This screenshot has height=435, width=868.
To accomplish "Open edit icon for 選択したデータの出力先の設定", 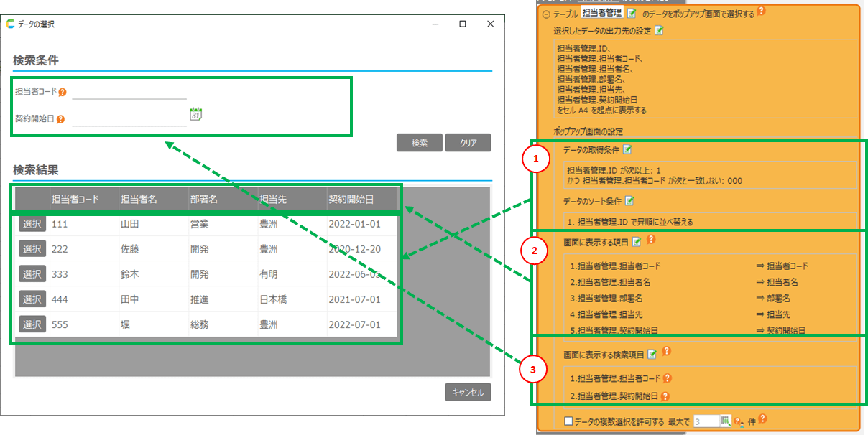I will (659, 31).
